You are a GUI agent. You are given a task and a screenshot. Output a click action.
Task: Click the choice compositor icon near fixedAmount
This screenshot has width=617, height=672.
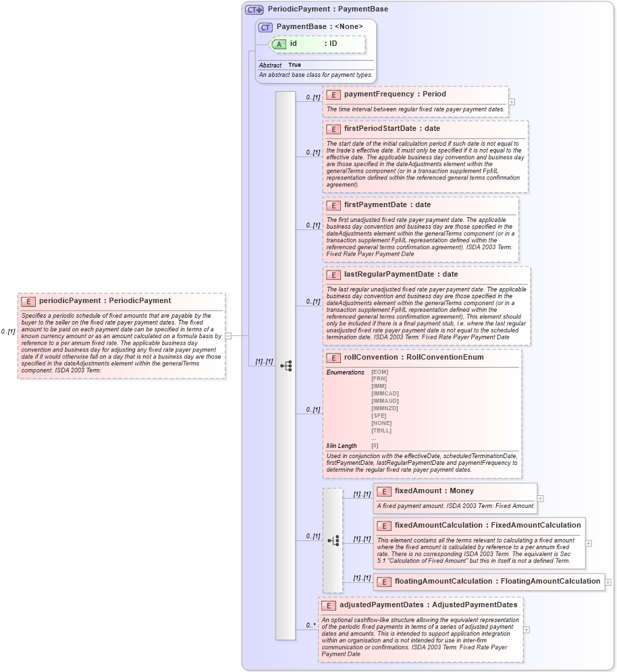(x=333, y=540)
